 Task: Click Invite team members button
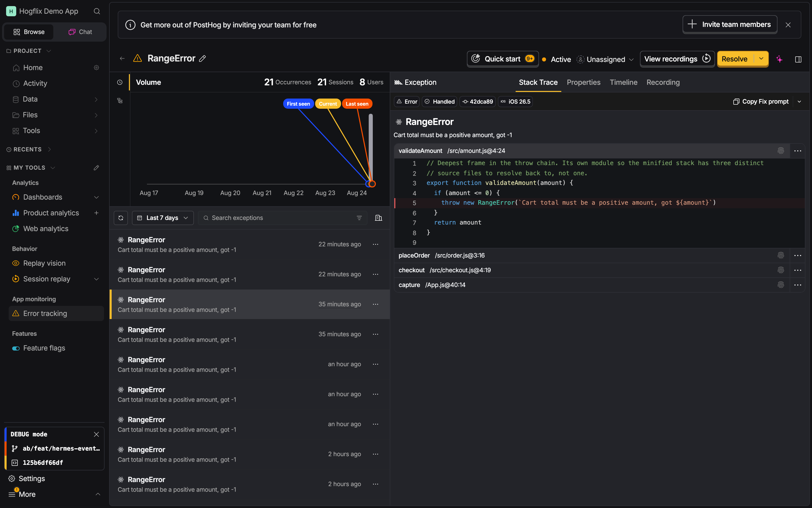730,25
